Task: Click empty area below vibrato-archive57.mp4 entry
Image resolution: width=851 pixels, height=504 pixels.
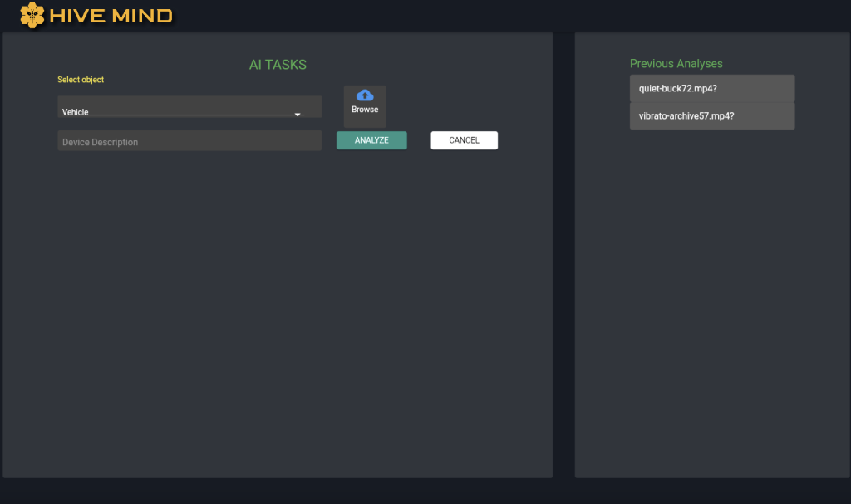Action: (711, 291)
